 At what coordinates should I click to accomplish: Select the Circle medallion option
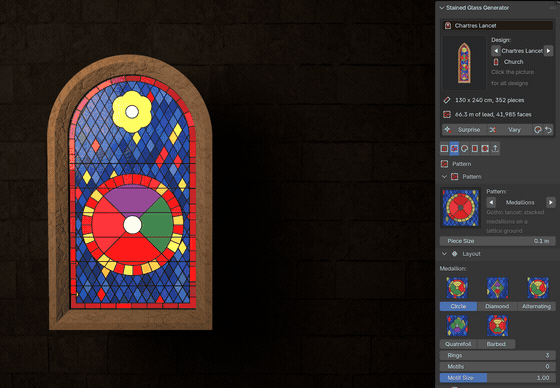tap(458, 306)
